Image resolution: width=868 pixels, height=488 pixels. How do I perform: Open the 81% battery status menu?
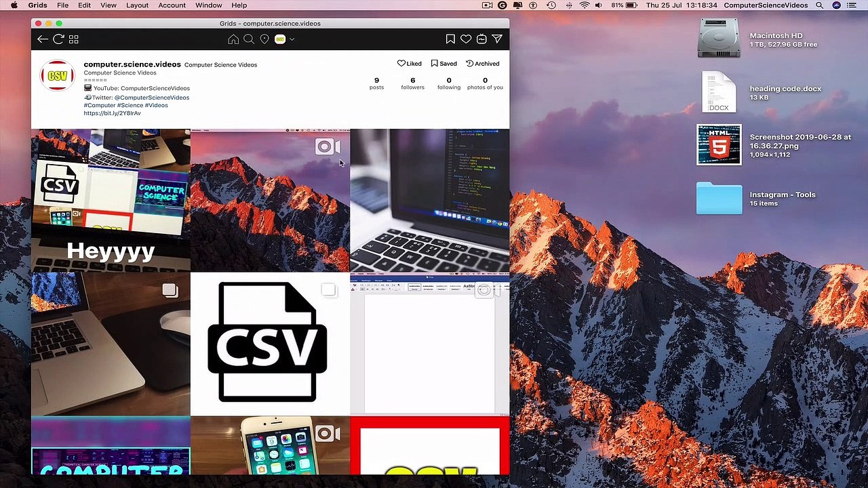[x=624, y=5]
